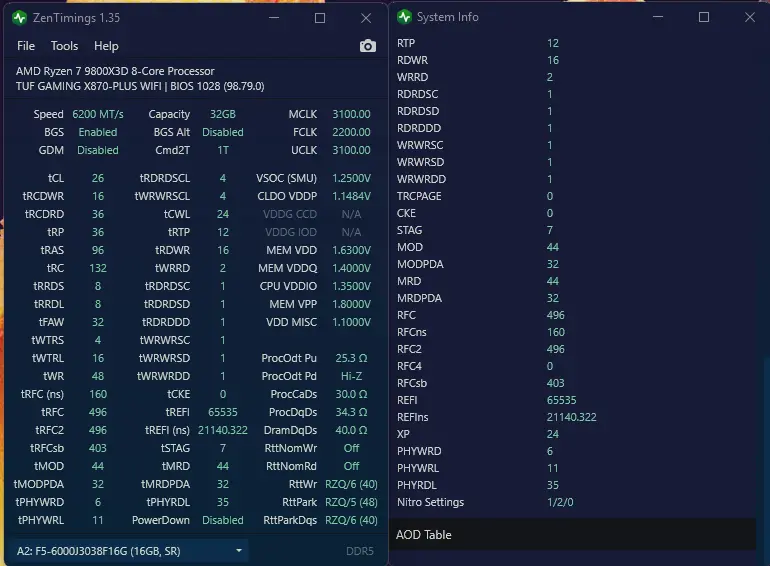Click the FCLK 2200.00 value

tap(351, 133)
